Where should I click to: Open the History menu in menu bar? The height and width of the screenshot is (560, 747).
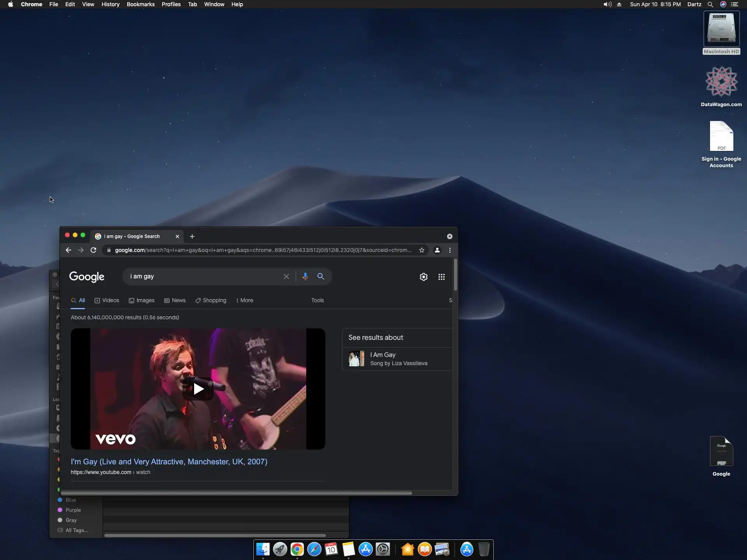pos(110,4)
